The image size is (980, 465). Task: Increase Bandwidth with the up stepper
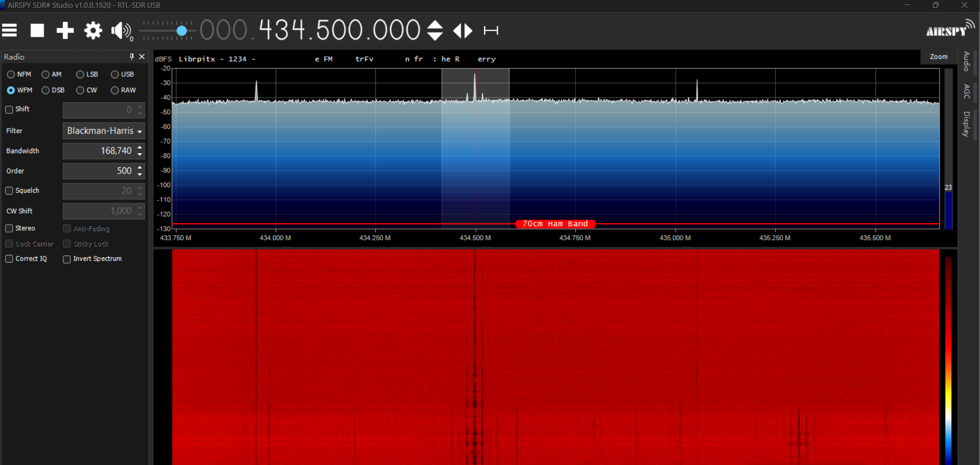click(x=140, y=148)
